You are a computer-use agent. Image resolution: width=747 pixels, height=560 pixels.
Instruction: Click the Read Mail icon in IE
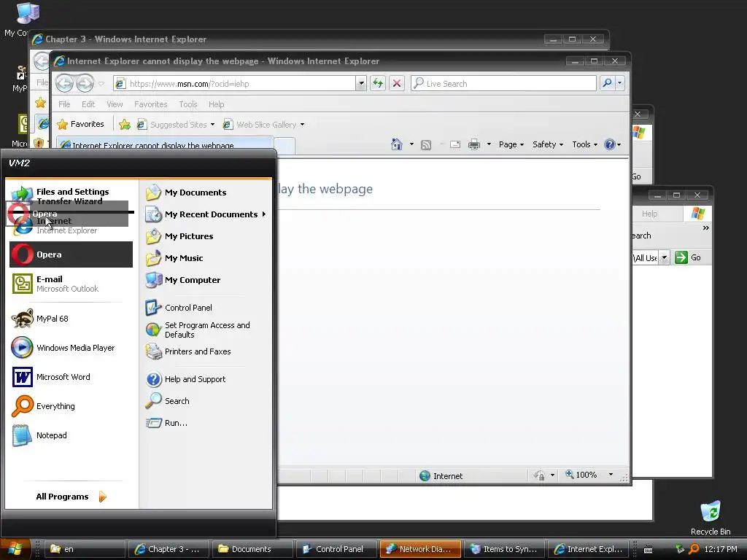click(455, 144)
